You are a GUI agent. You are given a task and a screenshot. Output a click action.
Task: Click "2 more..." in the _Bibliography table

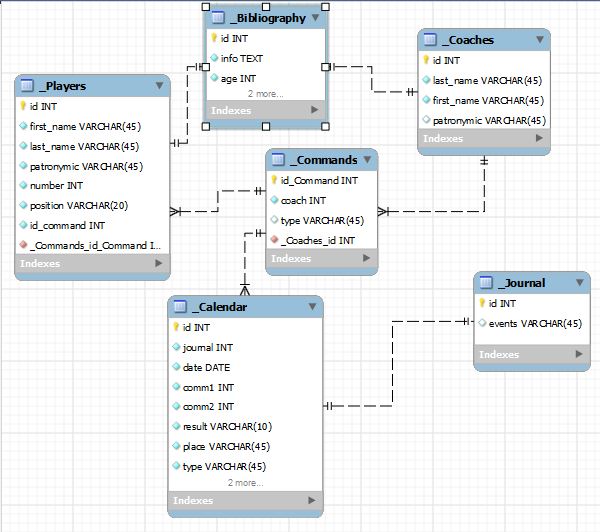[x=265, y=93]
